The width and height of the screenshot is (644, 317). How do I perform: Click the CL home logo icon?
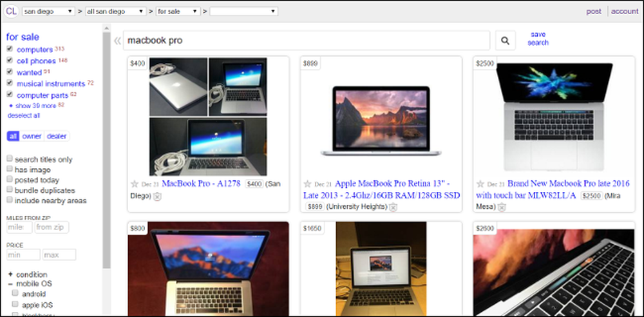(x=11, y=11)
